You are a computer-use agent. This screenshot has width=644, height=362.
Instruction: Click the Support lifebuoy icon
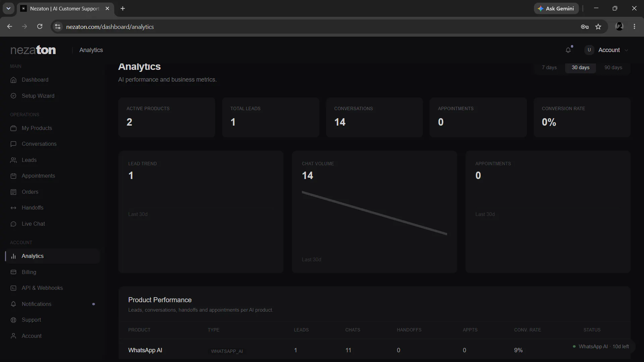click(x=13, y=320)
